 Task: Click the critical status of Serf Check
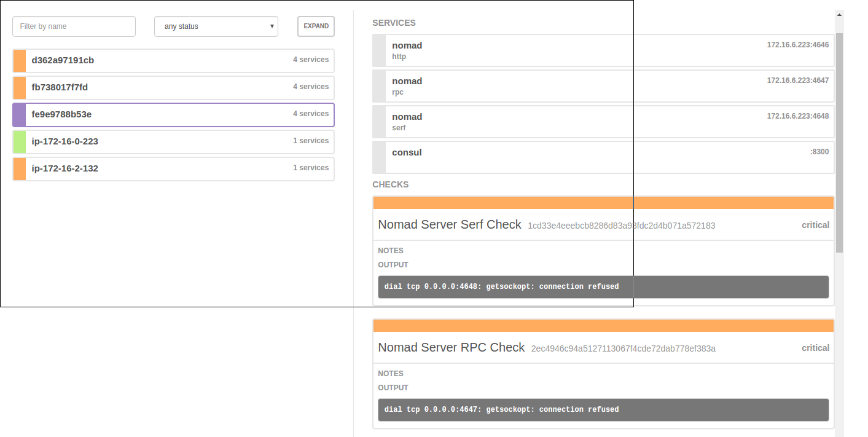click(815, 225)
